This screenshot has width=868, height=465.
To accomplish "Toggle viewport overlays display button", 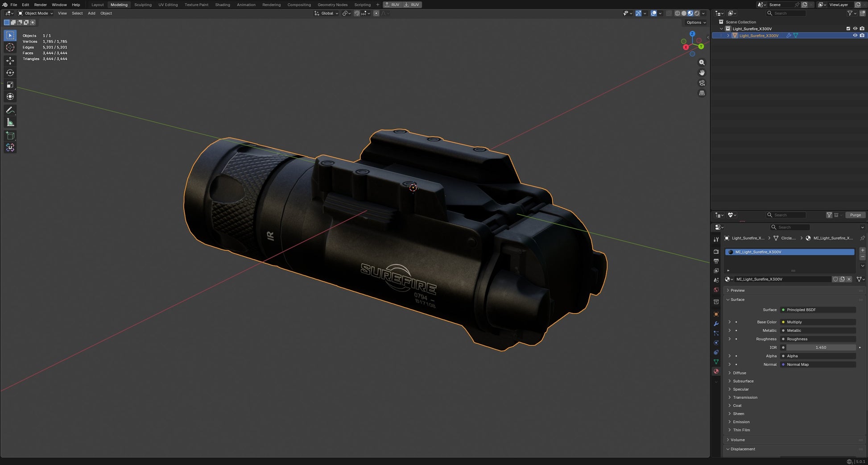I will 653,13.
